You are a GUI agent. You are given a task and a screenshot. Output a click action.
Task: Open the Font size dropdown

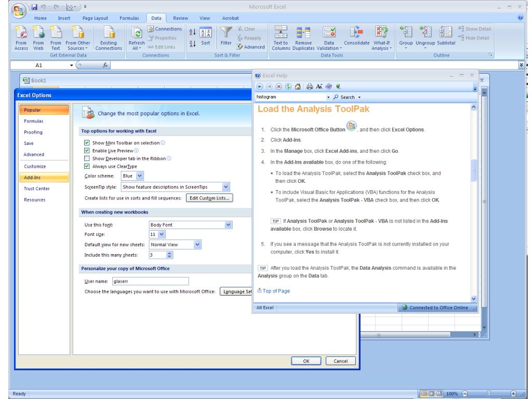pyautogui.click(x=162, y=234)
